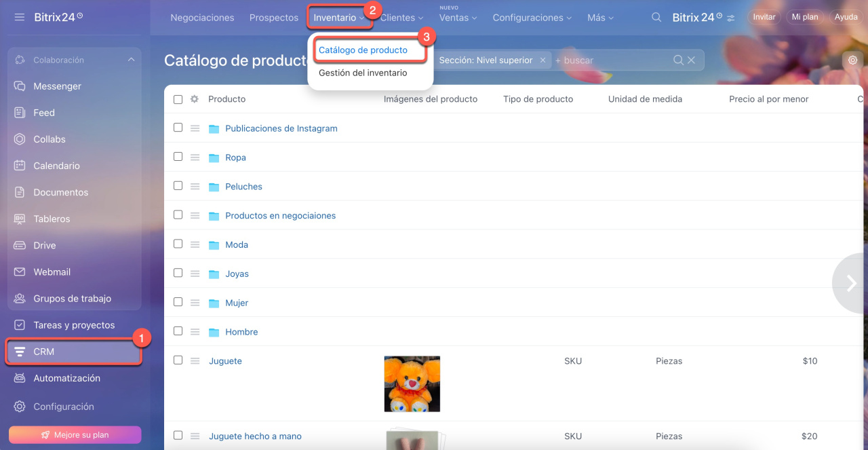Click the Invitar button

tap(764, 17)
